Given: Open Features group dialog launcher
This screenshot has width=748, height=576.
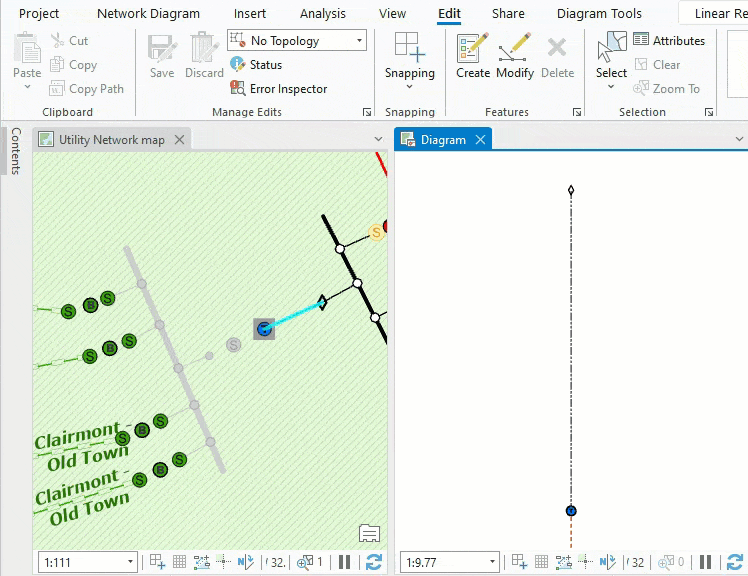Looking at the screenshot, I should (577, 112).
